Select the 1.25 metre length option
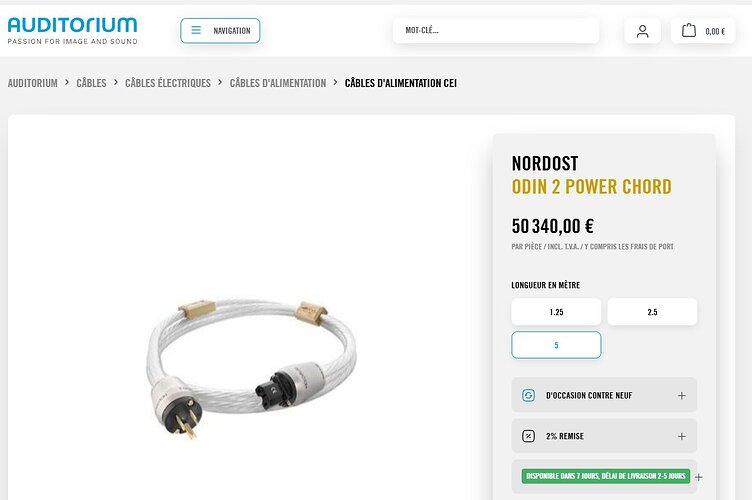 tap(556, 312)
